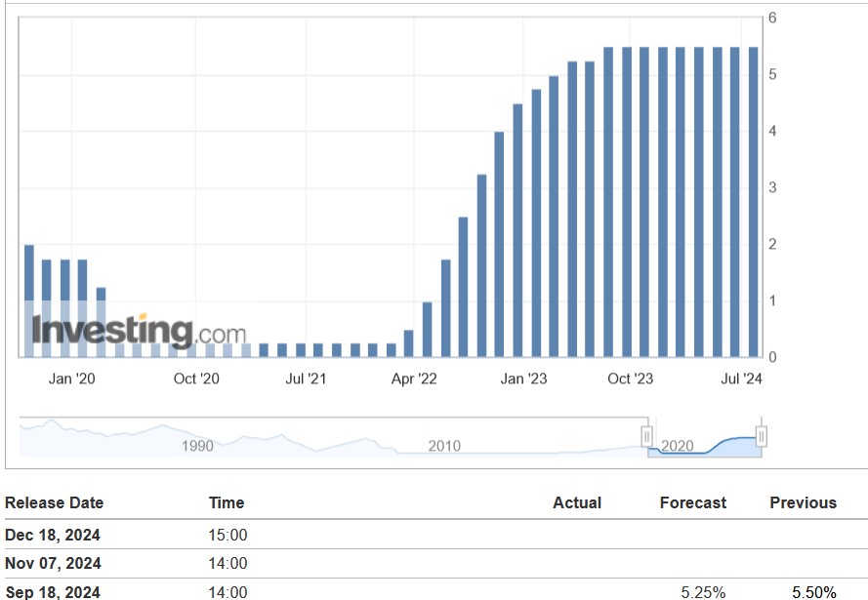This screenshot has height=600, width=868.
Task: Click the Dec 18, 2024 release date
Action: 53,535
